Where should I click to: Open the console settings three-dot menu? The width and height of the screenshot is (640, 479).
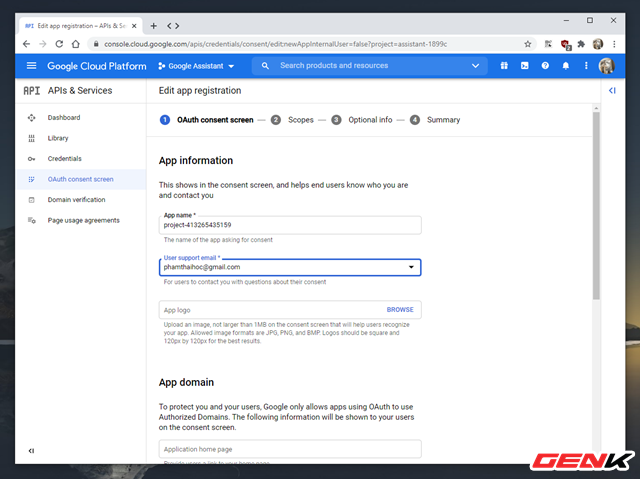click(x=586, y=66)
